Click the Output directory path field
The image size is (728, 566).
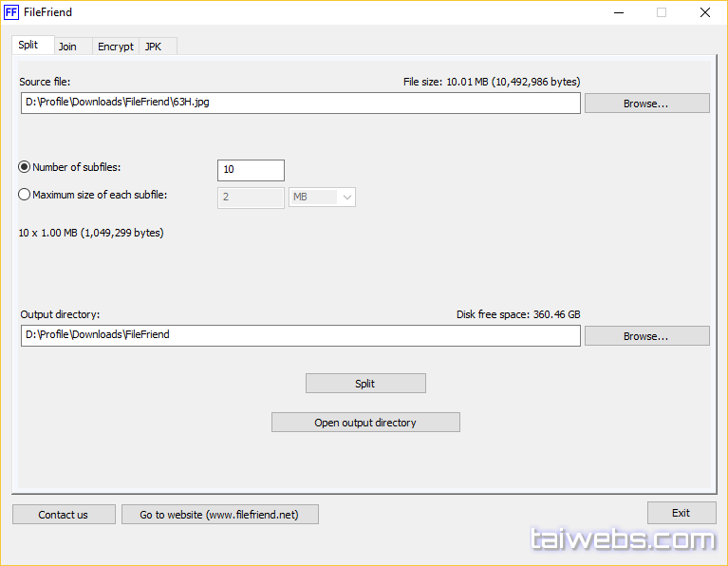[x=300, y=335]
